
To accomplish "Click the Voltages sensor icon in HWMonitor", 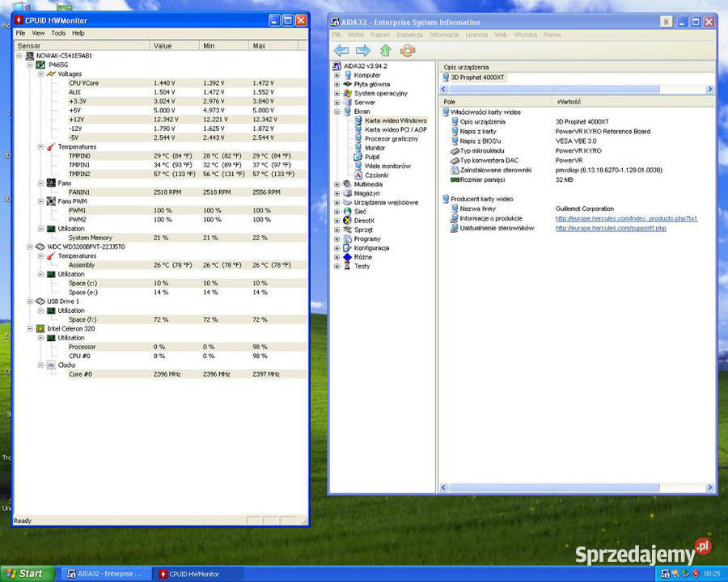I will point(50,73).
